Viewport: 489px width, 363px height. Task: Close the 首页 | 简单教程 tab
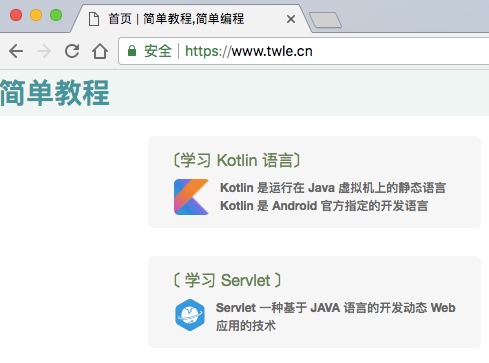291,19
